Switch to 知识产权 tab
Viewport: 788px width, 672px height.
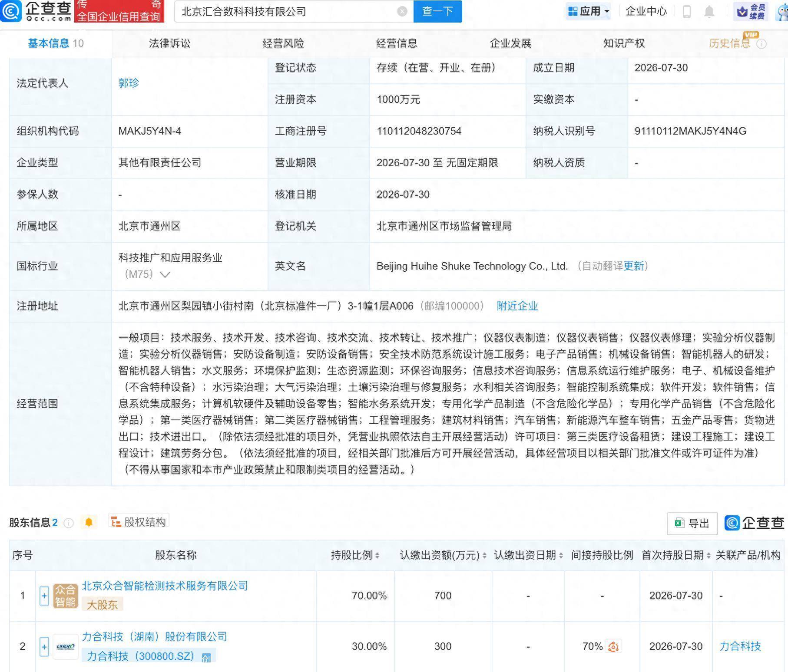point(624,43)
